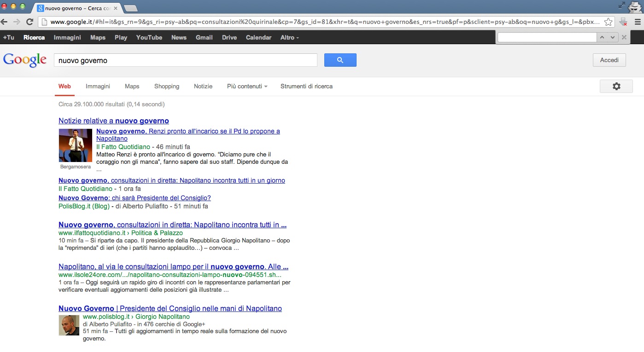Viewport: 644px width, 352px height.
Task: Click the download extension icon with red X
Action: tap(623, 22)
